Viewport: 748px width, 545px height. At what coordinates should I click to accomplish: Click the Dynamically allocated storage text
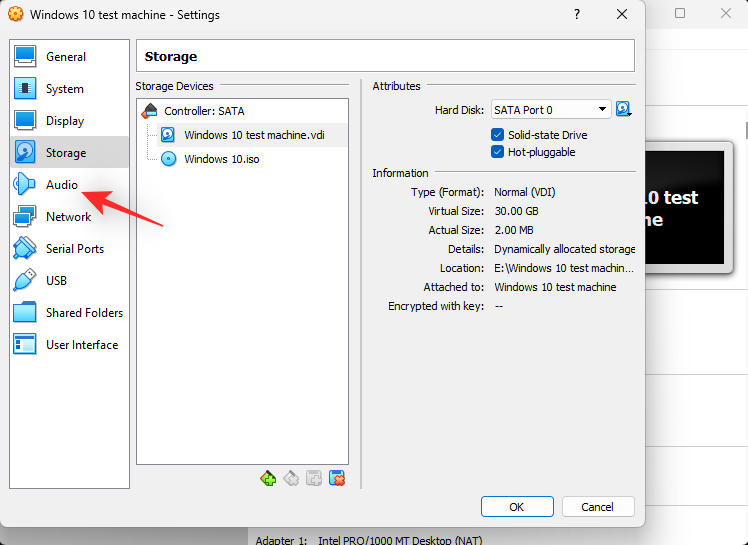(x=564, y=249)
